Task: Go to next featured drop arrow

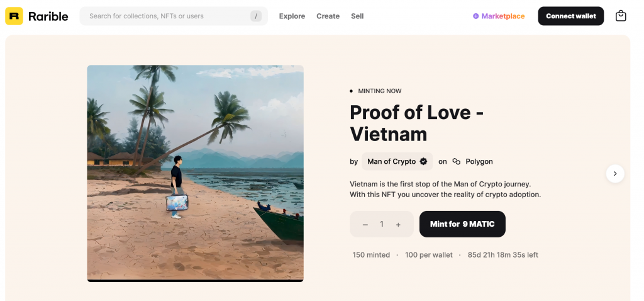Action: pos(615,174)
